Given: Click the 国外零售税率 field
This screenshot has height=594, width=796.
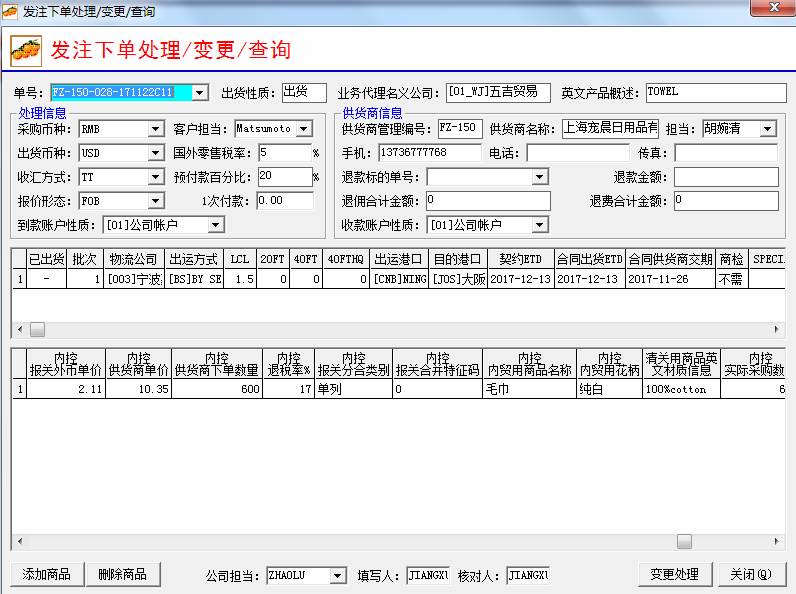Looking at the screenshot, I should pos(285,153).
